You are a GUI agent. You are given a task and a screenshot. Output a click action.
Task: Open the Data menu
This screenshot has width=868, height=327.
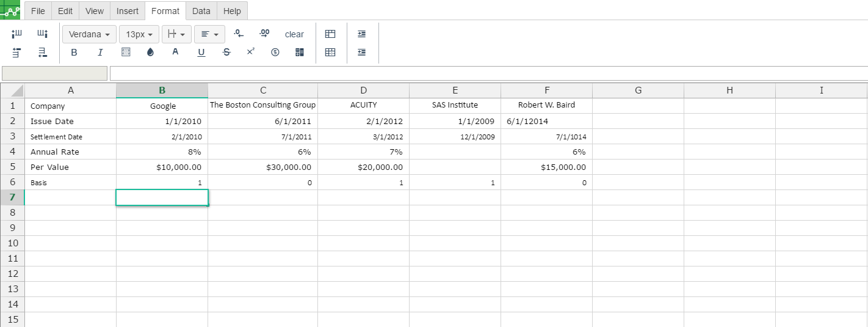(201, 11)
